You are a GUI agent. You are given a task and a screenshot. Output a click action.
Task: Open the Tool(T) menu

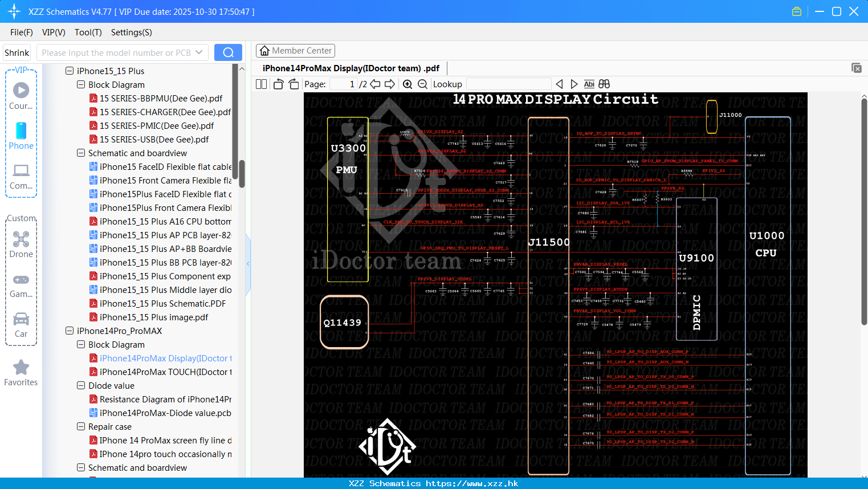point(88,32)
